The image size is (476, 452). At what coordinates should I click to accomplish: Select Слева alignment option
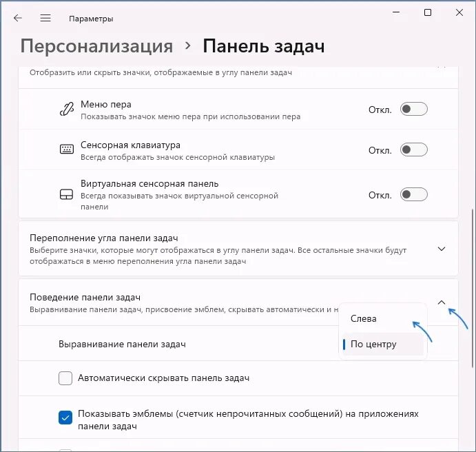pyautogui.click(x=383, y=318)
